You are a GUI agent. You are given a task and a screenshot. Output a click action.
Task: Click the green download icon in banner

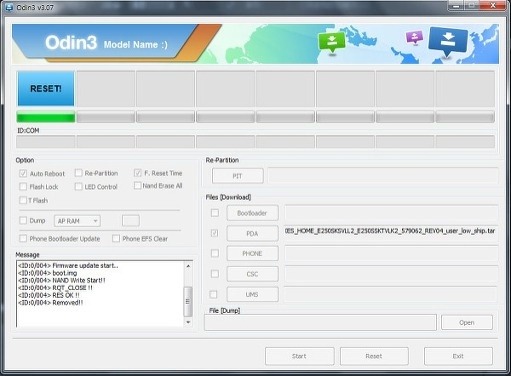[x=332, y=42]
